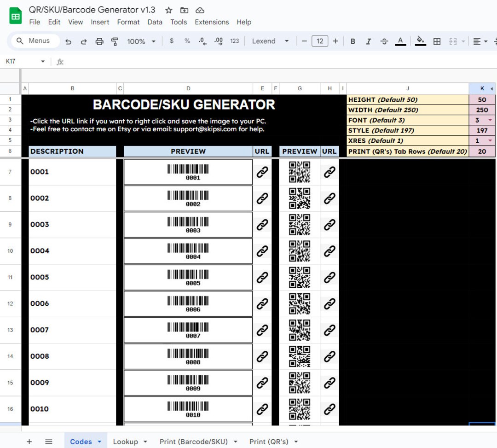The height and width of the screenshot is (448, 497).
Task: Add a new sheet
Action: click(x=29, y=442)
